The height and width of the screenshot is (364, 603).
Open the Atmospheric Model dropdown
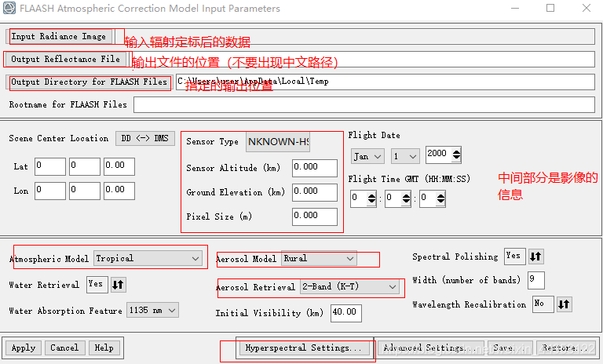(x=148, y=258)
